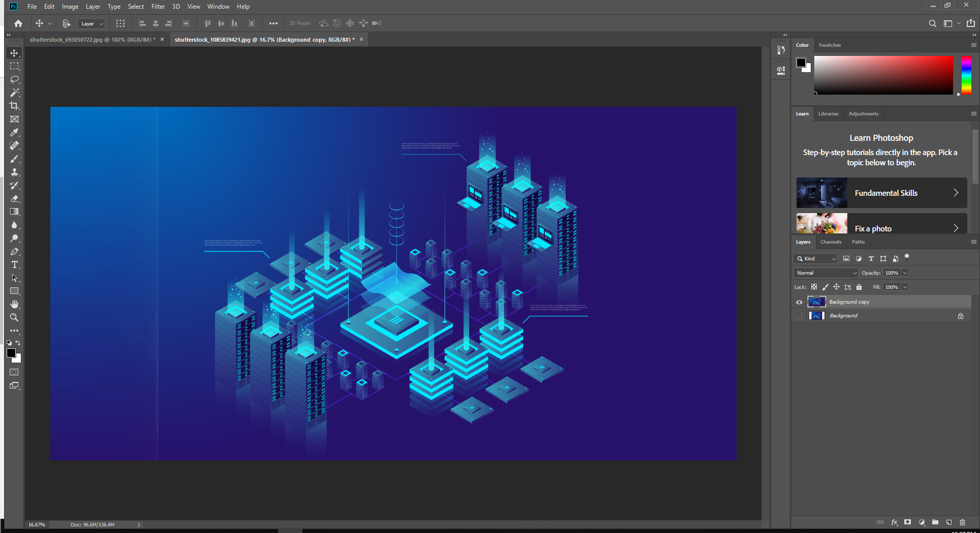Toggle Lock image pixels brush icon
Image resolution: width=980 pixels, height=533 pixels.
825,287
